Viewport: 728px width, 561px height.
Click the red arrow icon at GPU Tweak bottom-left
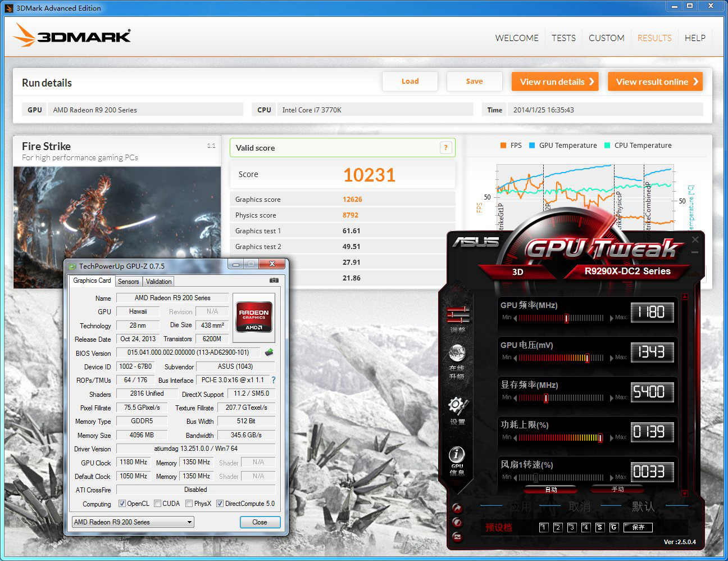coord(457,508)
